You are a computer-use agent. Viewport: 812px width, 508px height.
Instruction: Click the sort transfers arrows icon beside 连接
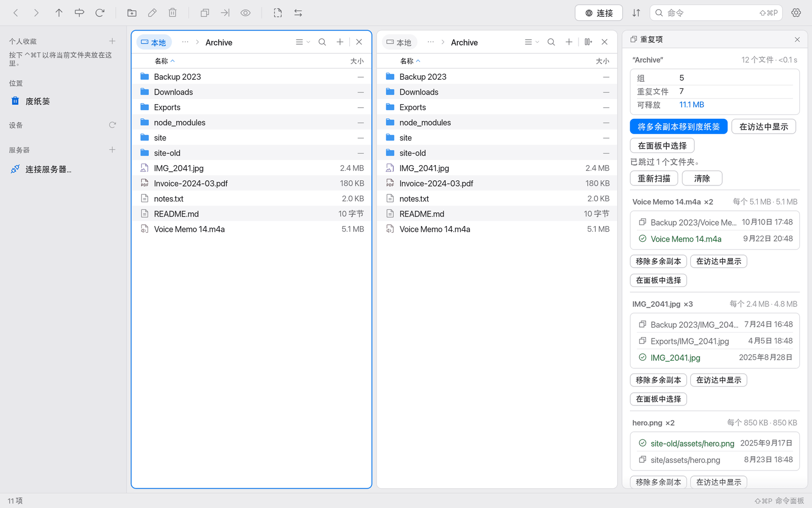click(636, 13)
